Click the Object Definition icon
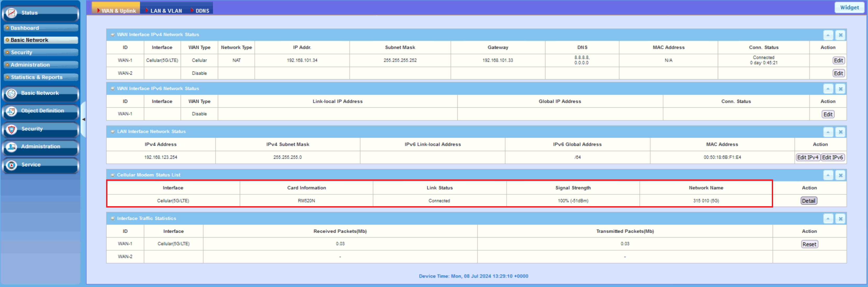 12,111
